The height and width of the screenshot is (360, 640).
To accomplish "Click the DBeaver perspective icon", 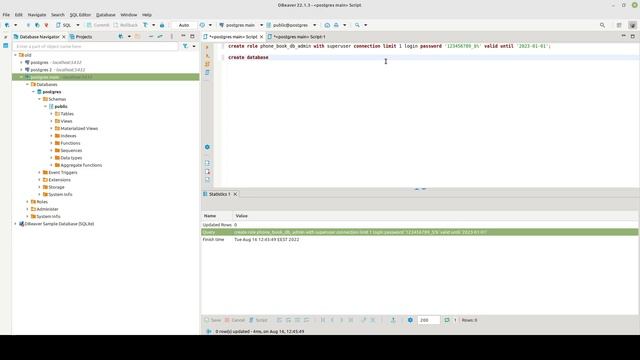I will click(x=633, y=25).
